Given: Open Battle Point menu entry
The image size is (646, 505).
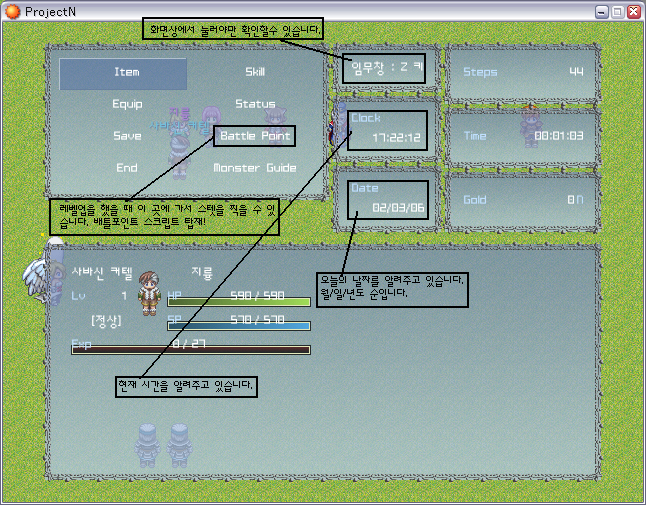Looking at the screenshot, I should point(255,136).
